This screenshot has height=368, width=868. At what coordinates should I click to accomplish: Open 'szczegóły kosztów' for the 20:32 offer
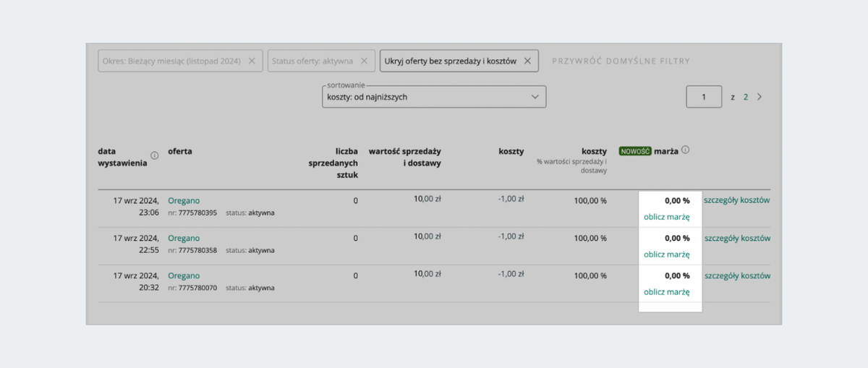pos(737,275)
